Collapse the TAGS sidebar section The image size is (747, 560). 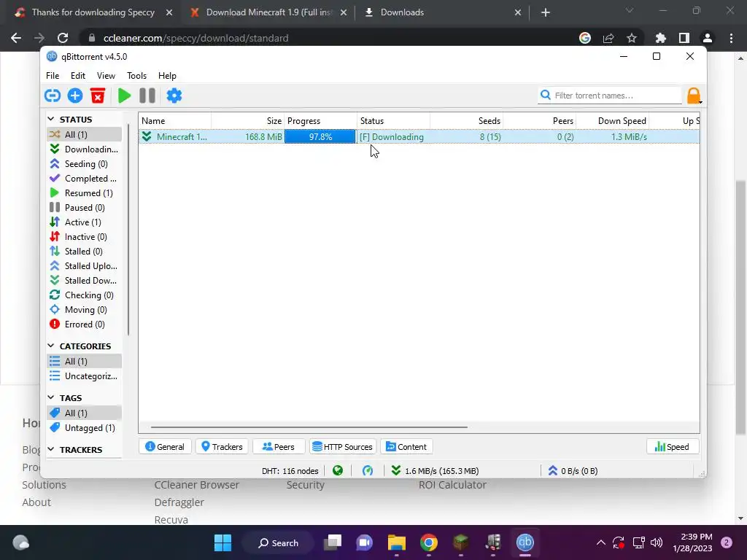51,397
